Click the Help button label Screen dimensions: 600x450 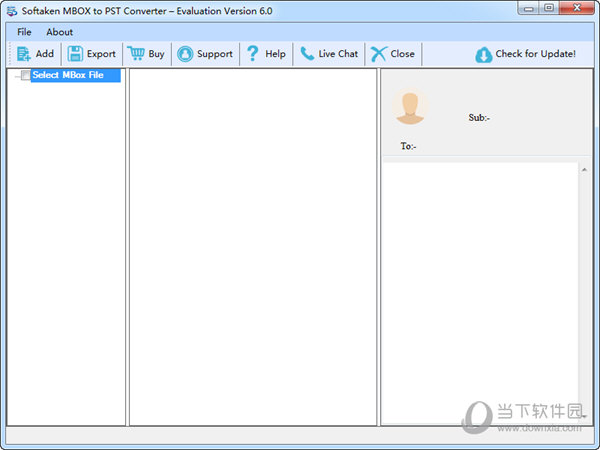pos(276,54)
